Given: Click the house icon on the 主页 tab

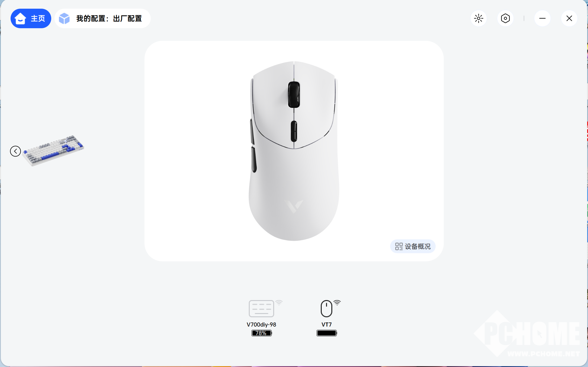Looking at the screenshot, I should point(20,18).
